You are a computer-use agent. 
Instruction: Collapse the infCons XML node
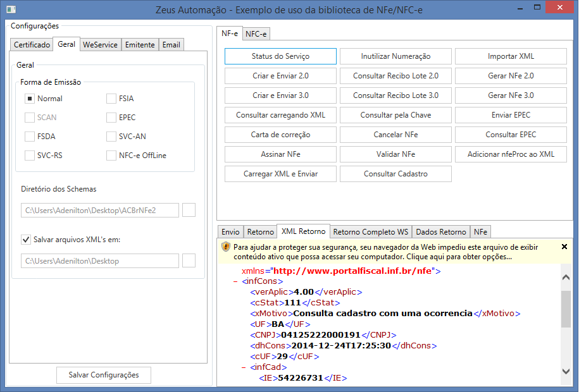235,281
